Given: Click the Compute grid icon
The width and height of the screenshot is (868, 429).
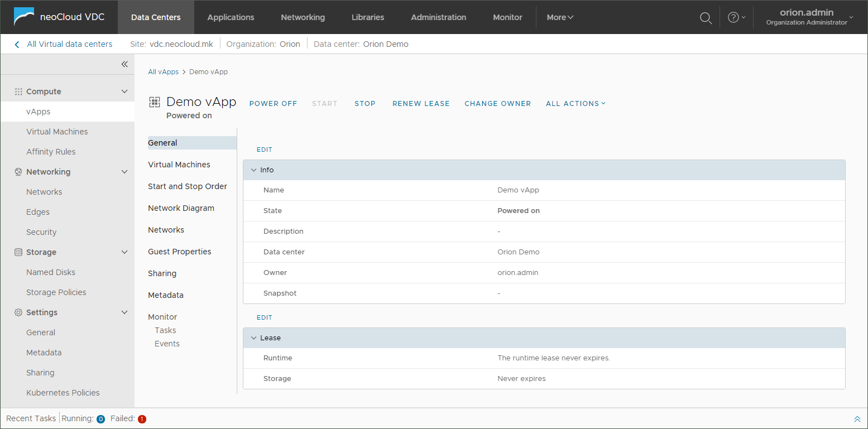Looking at the screenshot, I should pyautogui.click(x=18, y=91).
